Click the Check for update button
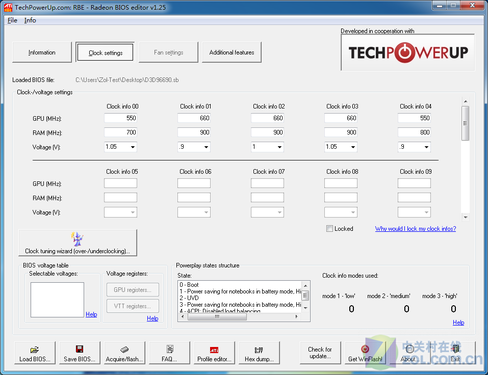 320,353
